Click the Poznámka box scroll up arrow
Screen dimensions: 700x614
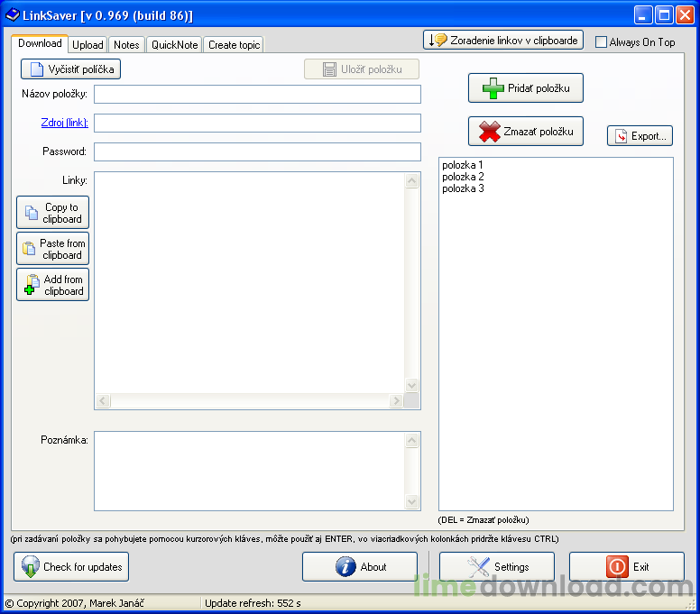[411, 440]
